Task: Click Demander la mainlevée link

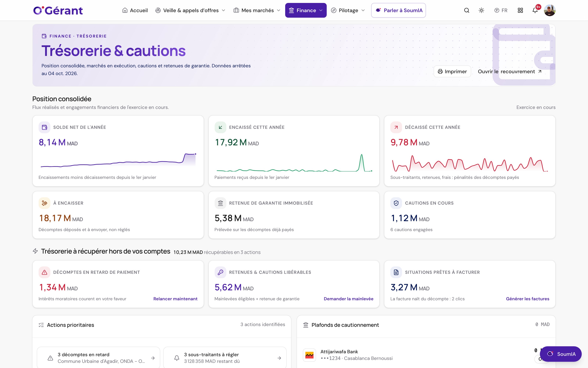Action: [348, 299]
